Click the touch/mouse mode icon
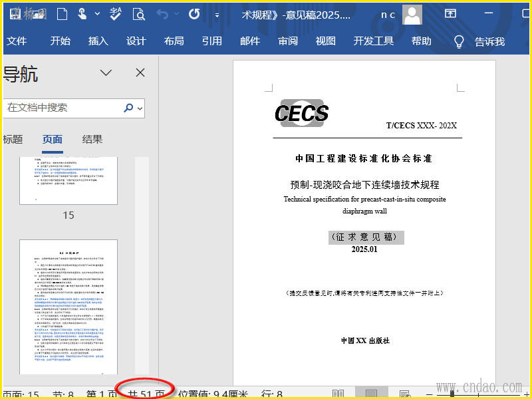Image resolution: width=532 pixels, height=399 pixels. pos(82,14)
